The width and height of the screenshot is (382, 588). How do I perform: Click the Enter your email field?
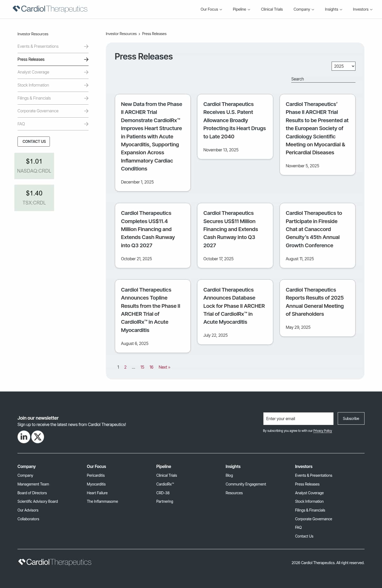point(298,419)
